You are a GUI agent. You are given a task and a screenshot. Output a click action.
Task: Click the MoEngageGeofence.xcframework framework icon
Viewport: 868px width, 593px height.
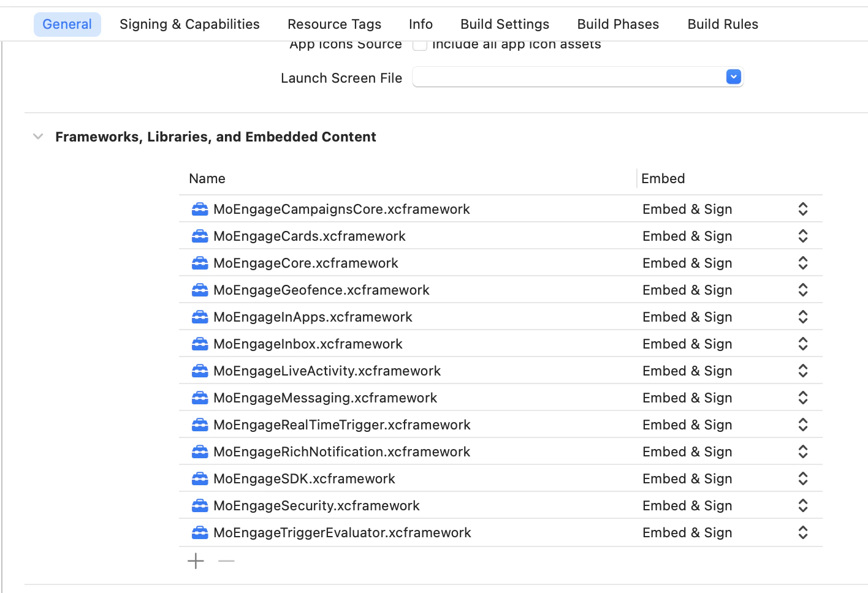tap(200, 290)
